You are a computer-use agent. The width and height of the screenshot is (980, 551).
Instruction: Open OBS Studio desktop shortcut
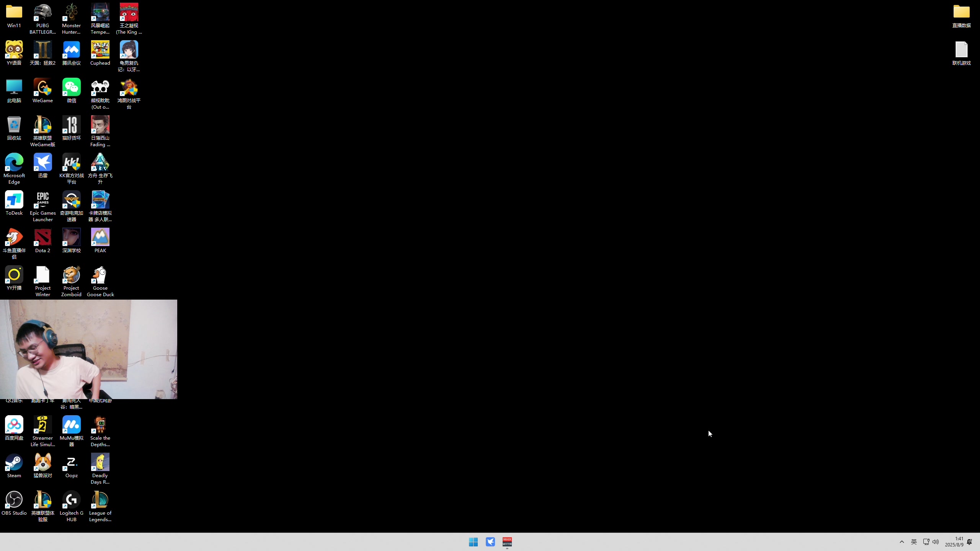coord(14,503)
